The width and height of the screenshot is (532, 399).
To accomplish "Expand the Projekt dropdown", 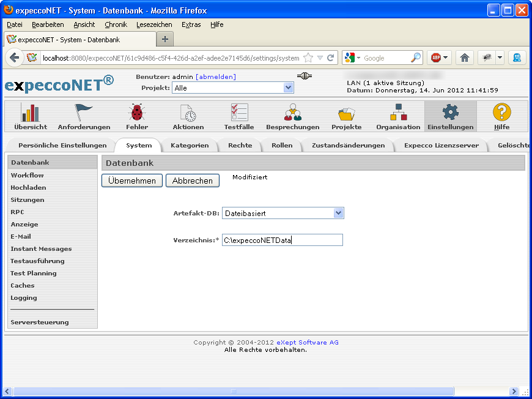I will pos(289,88).
